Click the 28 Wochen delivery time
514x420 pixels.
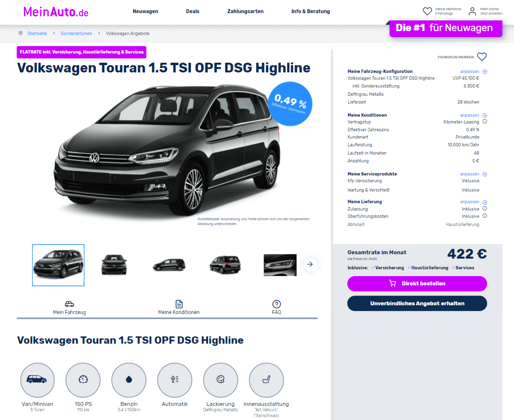point(468,102)
